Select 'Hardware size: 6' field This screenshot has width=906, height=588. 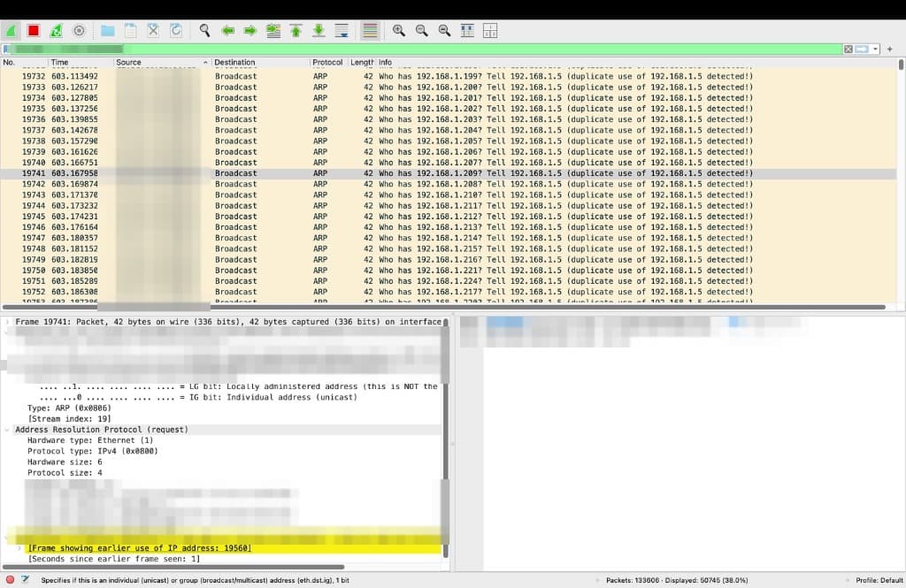click(x=65, y=462)
